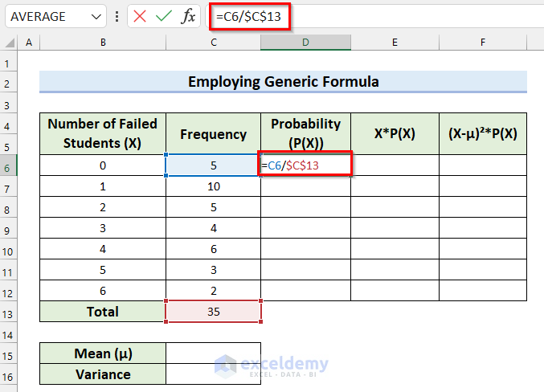This screenshot has height=392, width=544.
Task: Click the Select All corner triangle
Action: [x=8, y=43]
